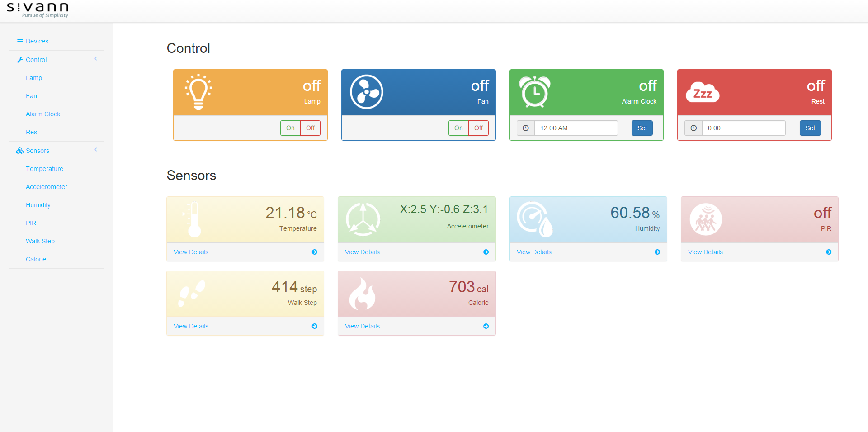This screenshot has height=432, width=868.
Task: Select Calorie in the sidebar
Action: (36, 259)
